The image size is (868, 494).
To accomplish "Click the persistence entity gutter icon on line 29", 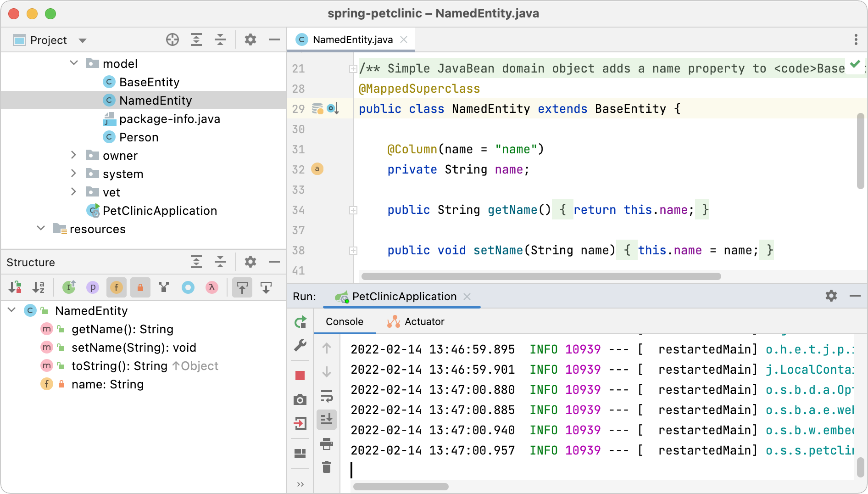I will (317, 109).
